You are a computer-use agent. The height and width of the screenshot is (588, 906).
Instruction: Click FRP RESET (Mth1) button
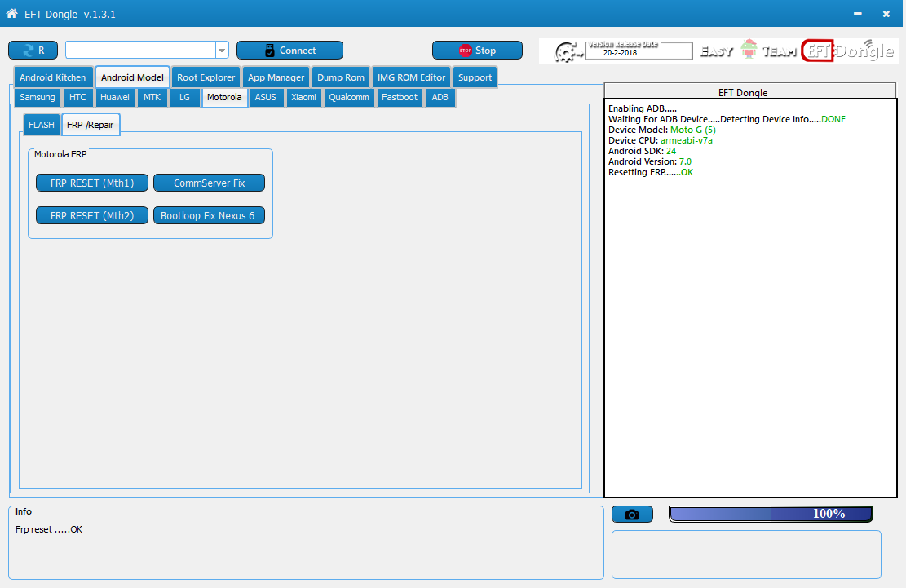point(92,183)
